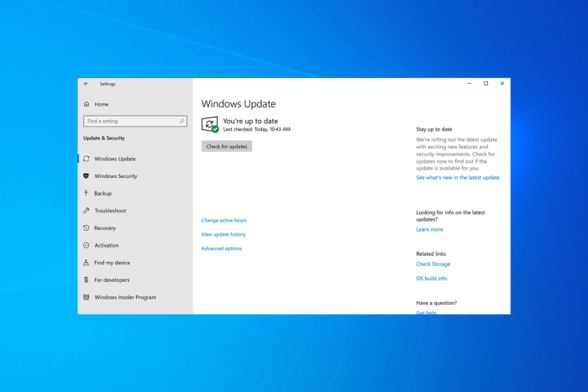
Task: Click the Last checked: Today, 10:43 AM text
Action: (x=256, y=129)
